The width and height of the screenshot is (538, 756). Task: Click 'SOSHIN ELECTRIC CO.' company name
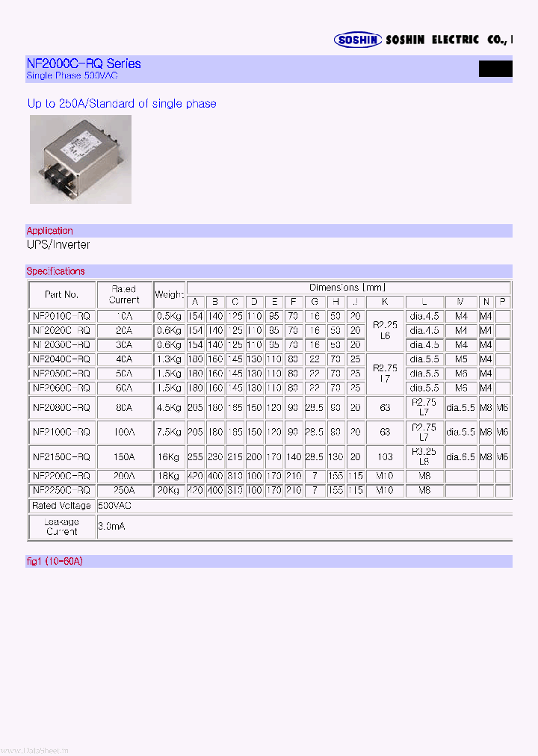click(449, 40)
